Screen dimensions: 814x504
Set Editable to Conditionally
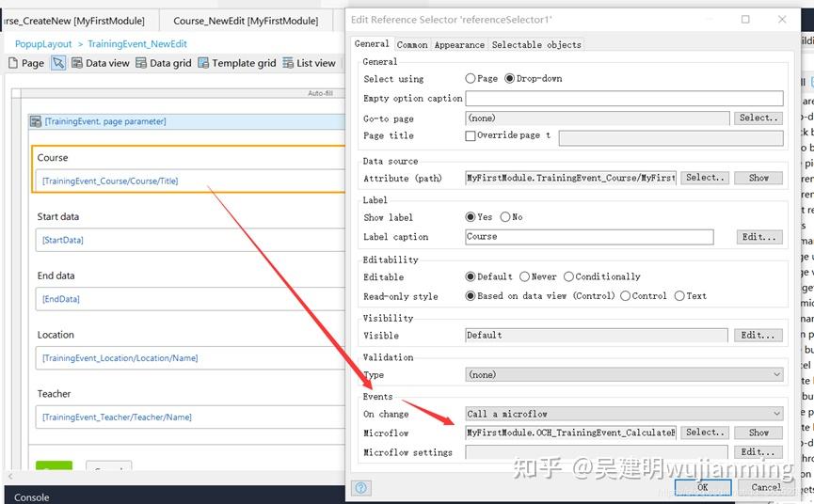568,276
